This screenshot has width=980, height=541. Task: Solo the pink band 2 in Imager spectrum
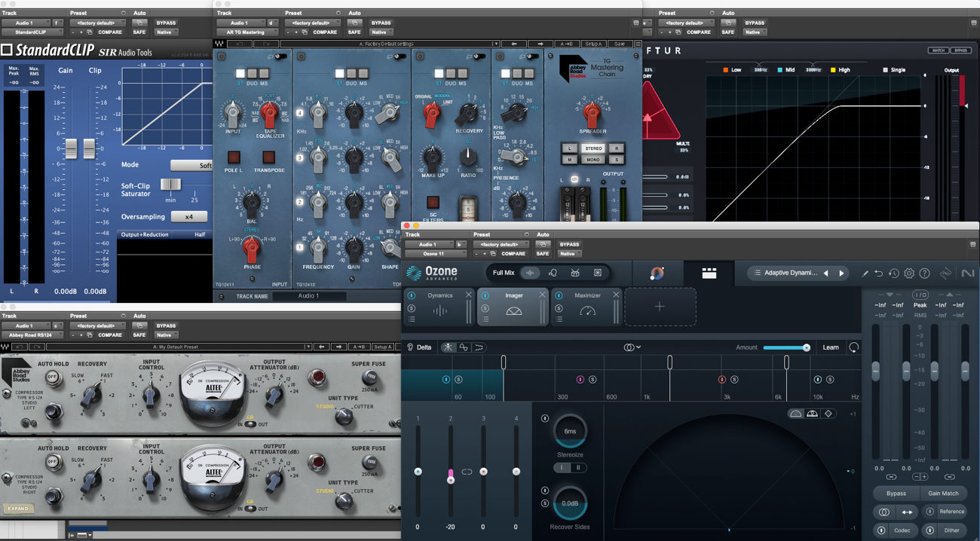coord(593,379)
